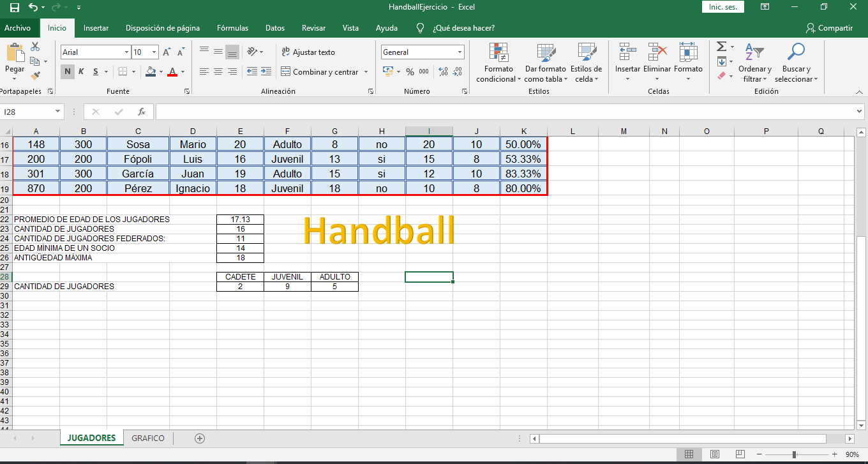868x464 pixels.
Task: Click the Eliminar cells button
Action: pyautogui.click(x=657, y=63)
